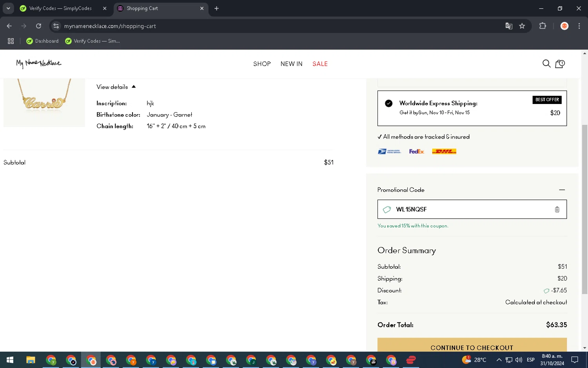Open the shopping cart bag icon
Image resolution: width=588 pixels, height=368 pixels.
pyautogui.click(x=560, y=64)
